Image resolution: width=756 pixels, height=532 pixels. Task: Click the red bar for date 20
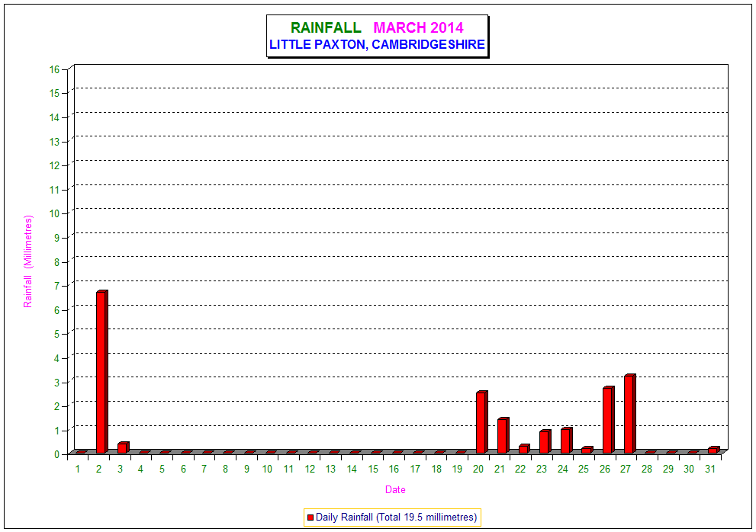(481, 422)
